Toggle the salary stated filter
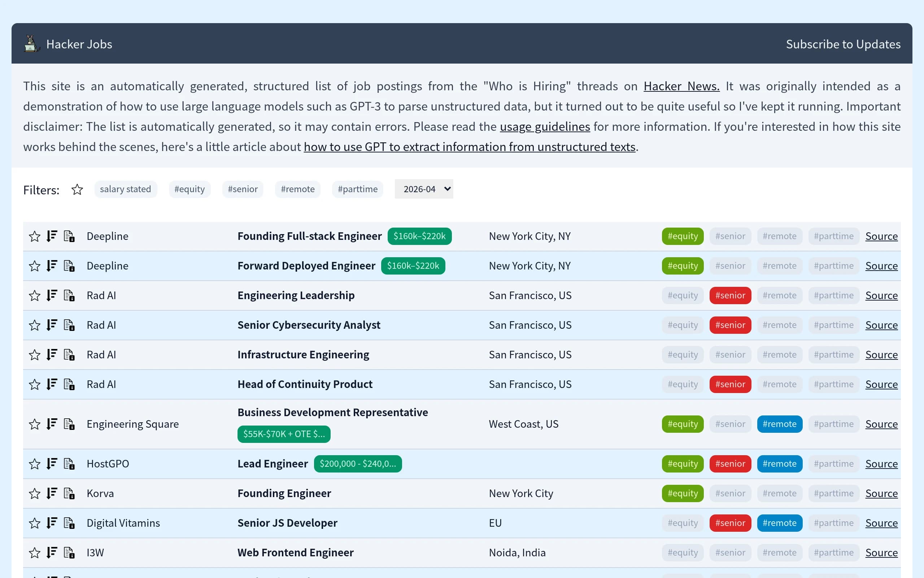924x578 pixels. click(126, 189)
